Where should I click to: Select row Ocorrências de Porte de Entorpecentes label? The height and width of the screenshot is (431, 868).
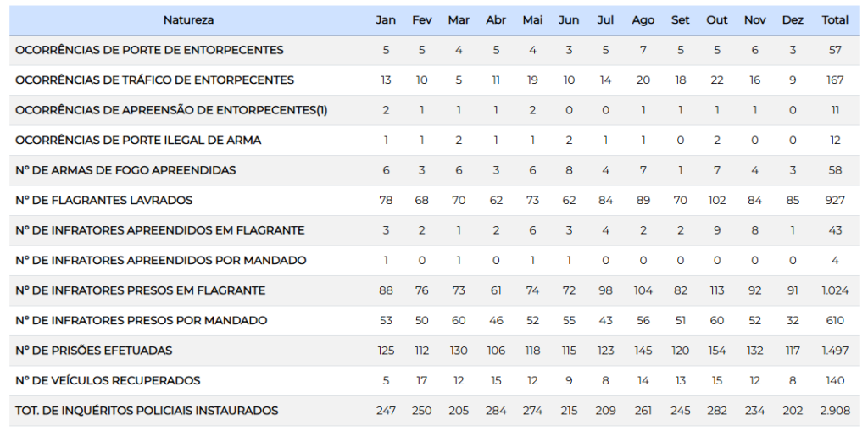coord(149,50)
